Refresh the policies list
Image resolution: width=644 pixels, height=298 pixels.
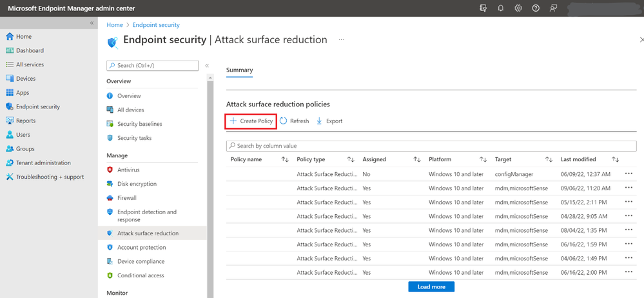(x=294, y=121)
